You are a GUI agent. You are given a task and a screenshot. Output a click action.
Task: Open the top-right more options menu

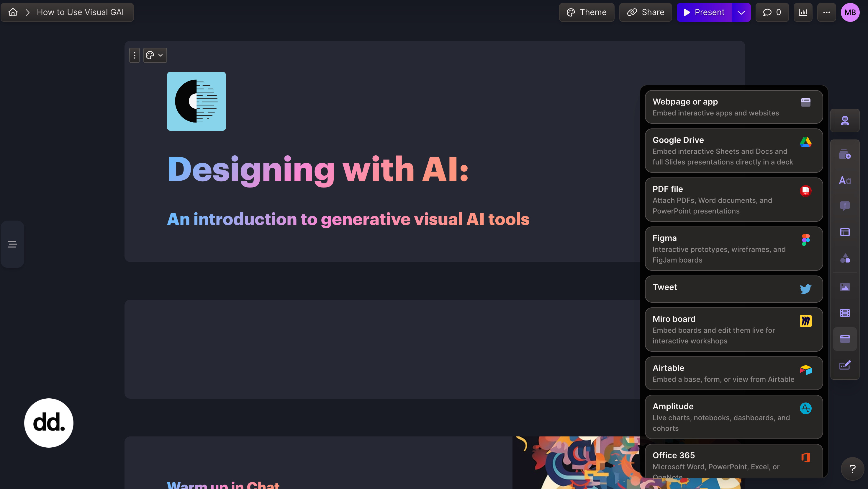pyautogui.click(x=827, y=12)
